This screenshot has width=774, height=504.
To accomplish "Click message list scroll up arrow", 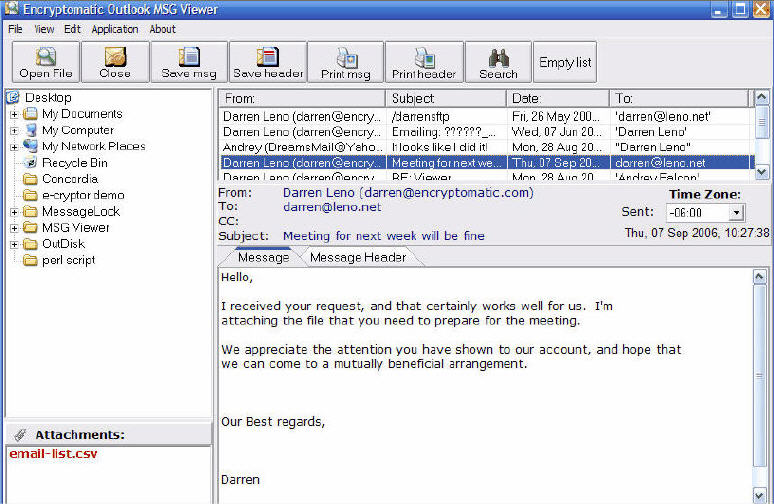I will click(761, 97).
